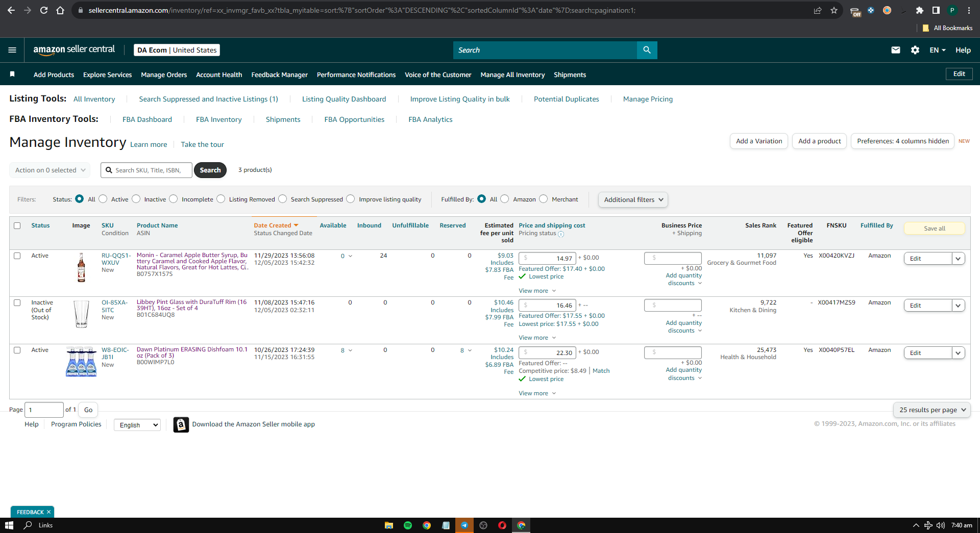Open the Seller Central hamburger menu
This screenshot has width=980, height=533.
pos(12,50)
